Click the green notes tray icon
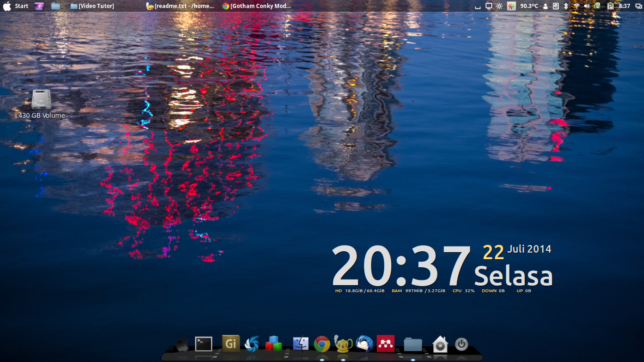 (x=597, y=6)
